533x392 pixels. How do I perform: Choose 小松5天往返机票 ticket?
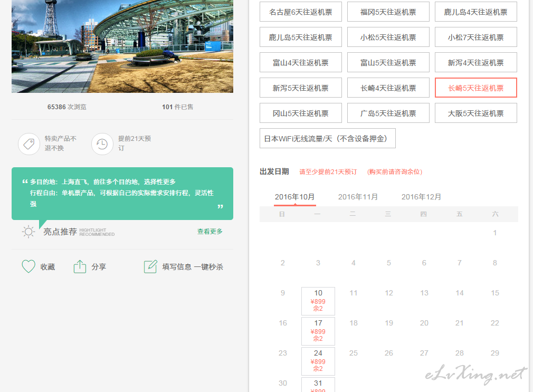pyautogui.click(x=388, y=37)
